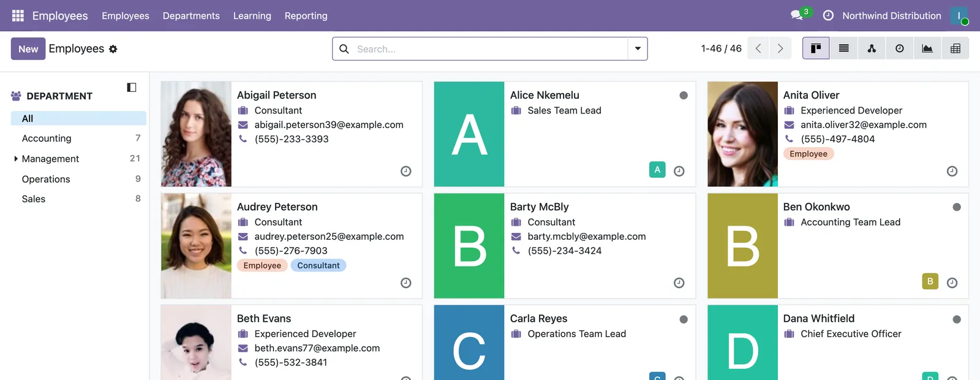Switch to Activity view
Image resolution: width=980 pixels, height=380 pixels.
point(899,48)
